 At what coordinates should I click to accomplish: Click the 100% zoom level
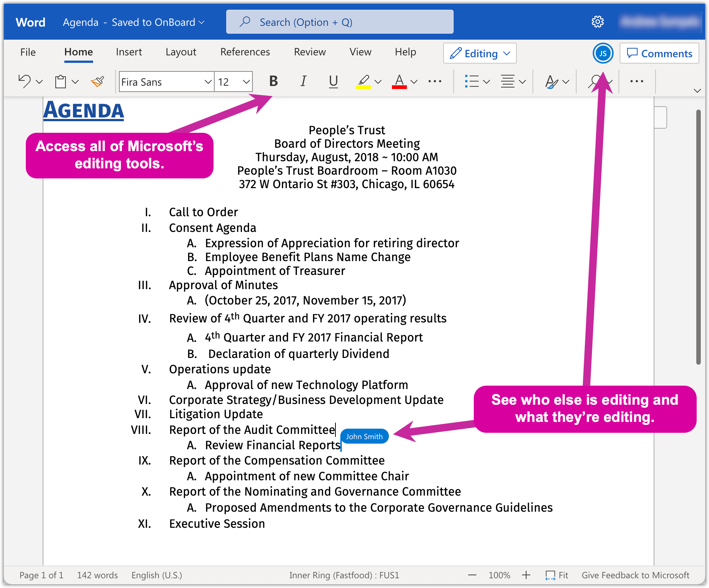pyautogui.click(x=499, y=575)
